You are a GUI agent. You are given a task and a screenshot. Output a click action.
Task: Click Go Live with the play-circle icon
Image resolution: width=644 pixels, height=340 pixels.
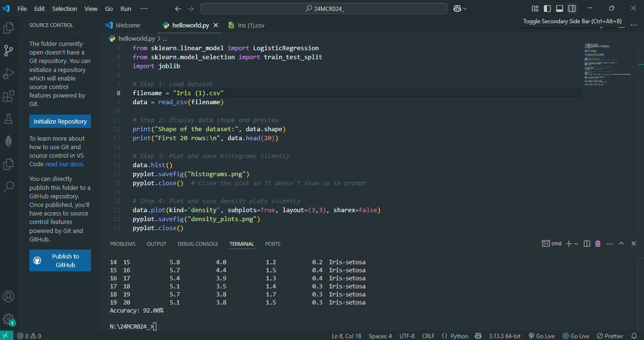click(575, 336)
